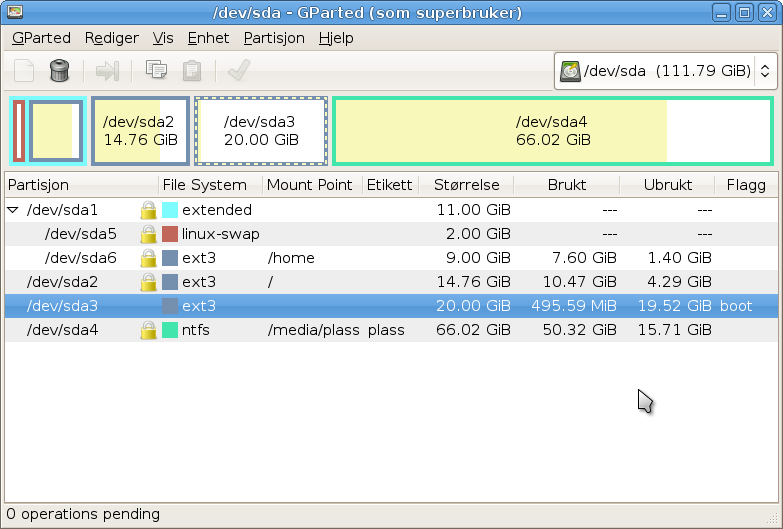The width and height of the screenshot is (783, 529).
Task: Open the Partisjon menu
Action: pyautogui.click(x=274, y=38)
